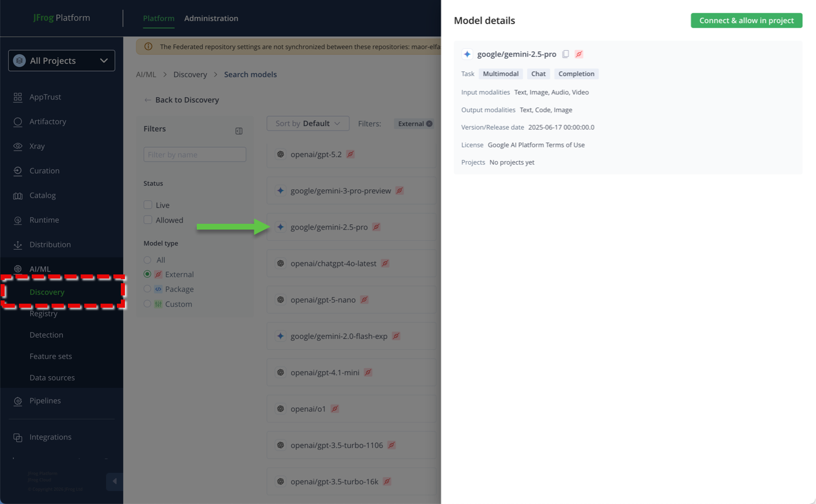The width and height of the screenshot is (816, 504).
Task: Open the google/gemini-2.5-pro model row
Action: tap(352, 227)
